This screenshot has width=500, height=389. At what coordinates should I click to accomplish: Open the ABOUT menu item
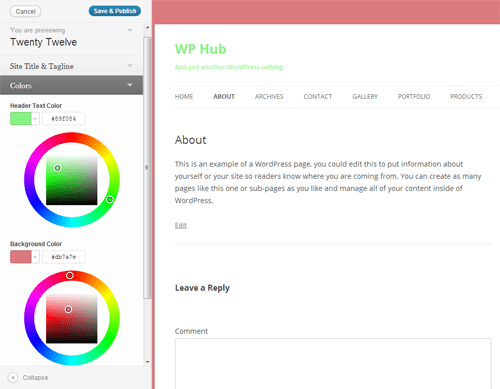224,97
